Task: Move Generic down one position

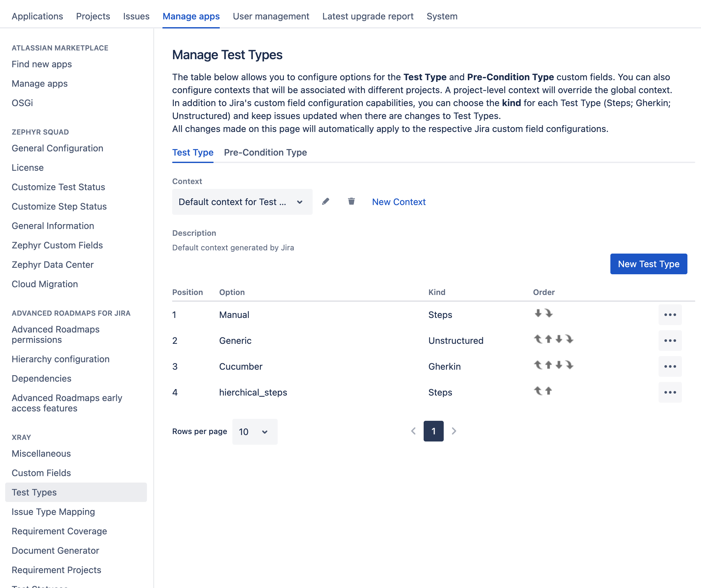Action: tap(559, 339)
